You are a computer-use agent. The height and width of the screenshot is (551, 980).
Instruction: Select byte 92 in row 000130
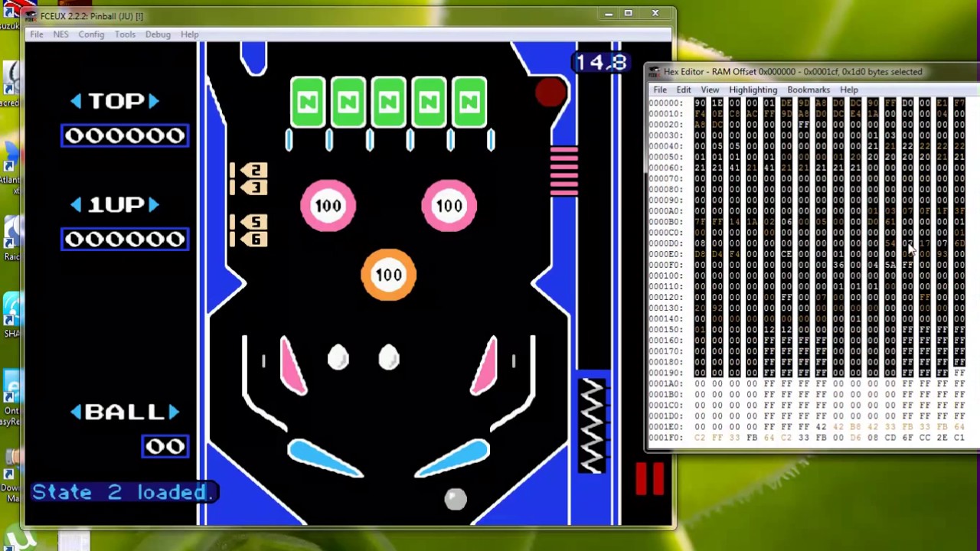(x=717, y=308)
